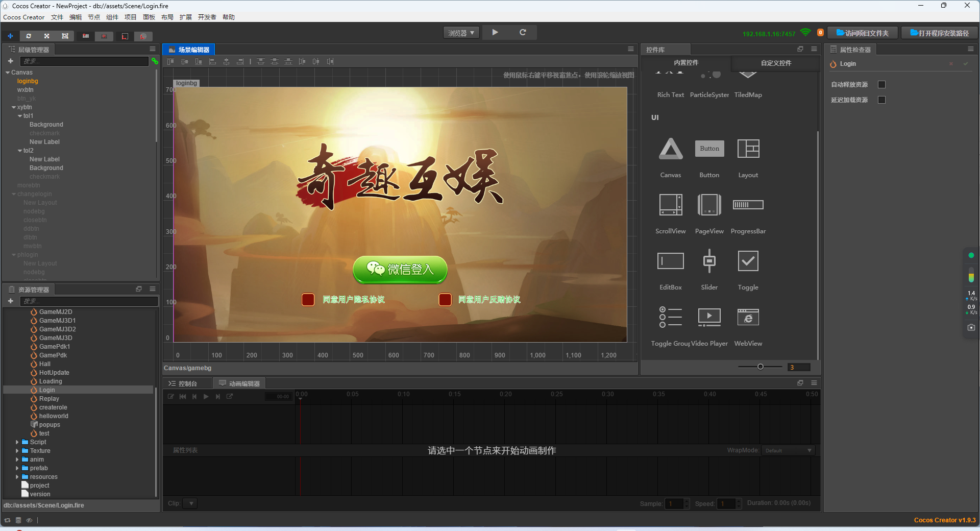Select the Move transform tool

click(10, 36)
